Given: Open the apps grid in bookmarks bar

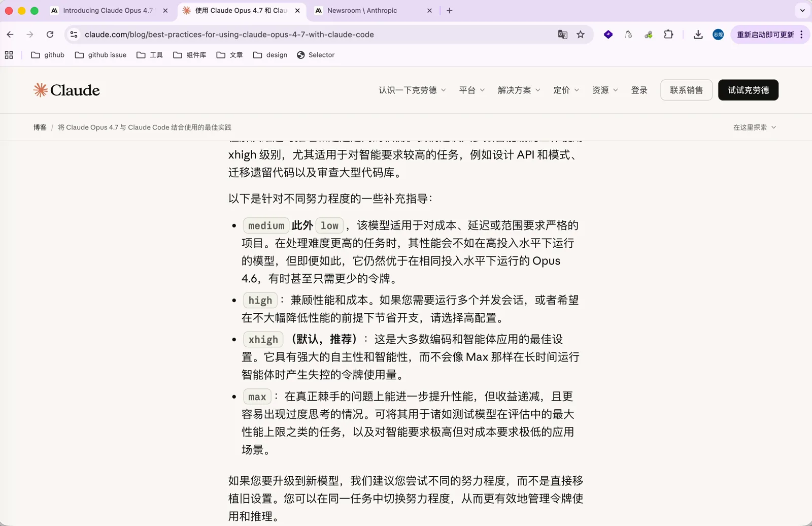Looking at the screenshot, I should tap(9, 55).
